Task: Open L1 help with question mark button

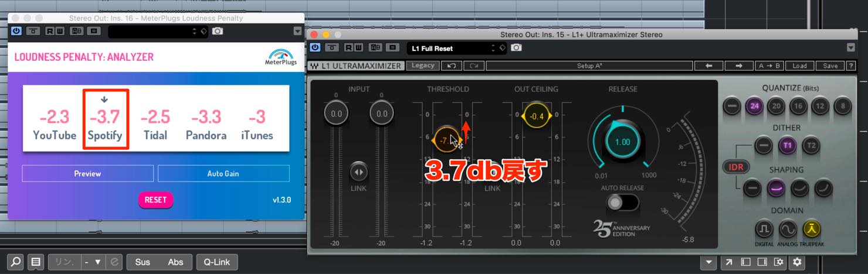Action: tap(851, 66)
